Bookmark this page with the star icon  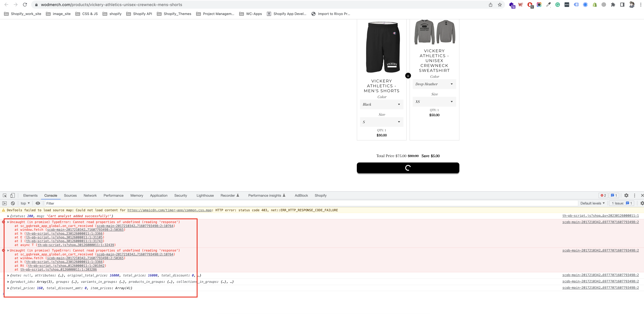[x=500, y=5]
